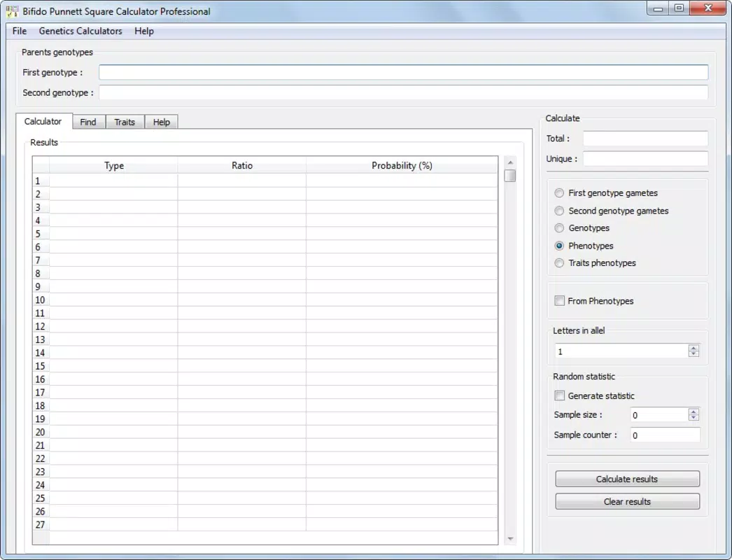The width and height of the screenshot is (732, 560).
Task: Select row 10 header in results table
Action: coord(41,300)
